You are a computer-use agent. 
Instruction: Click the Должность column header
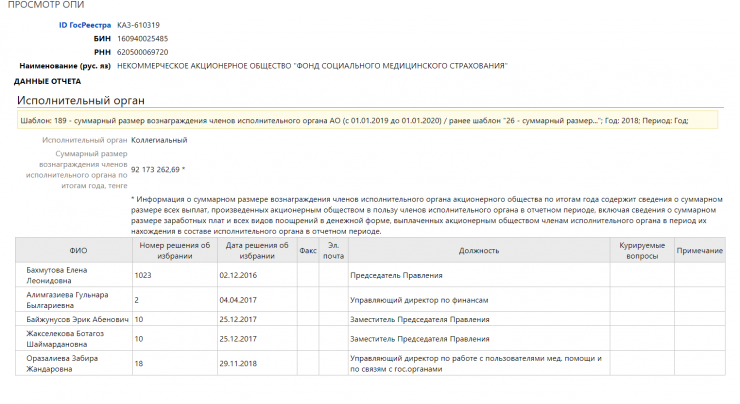(478, 250)
